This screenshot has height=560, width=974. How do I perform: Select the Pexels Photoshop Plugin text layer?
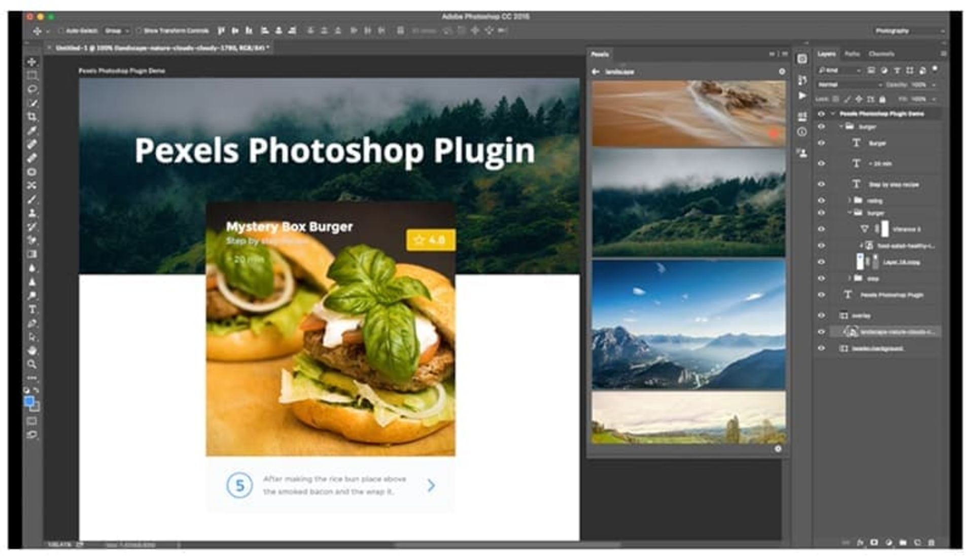tap(891, 295)
